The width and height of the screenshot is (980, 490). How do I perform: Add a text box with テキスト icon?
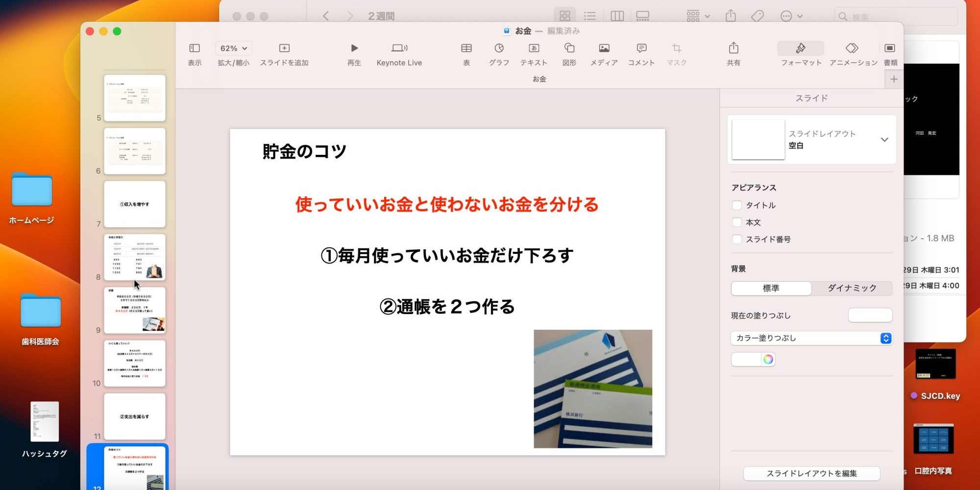click(534, 48)
